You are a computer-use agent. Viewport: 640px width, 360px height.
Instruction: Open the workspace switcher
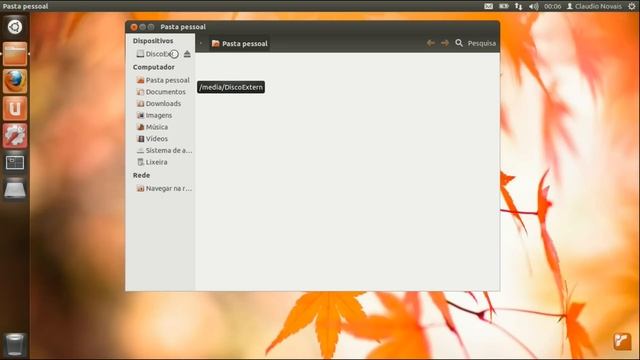pyautogui.click(x=15, y=163)
